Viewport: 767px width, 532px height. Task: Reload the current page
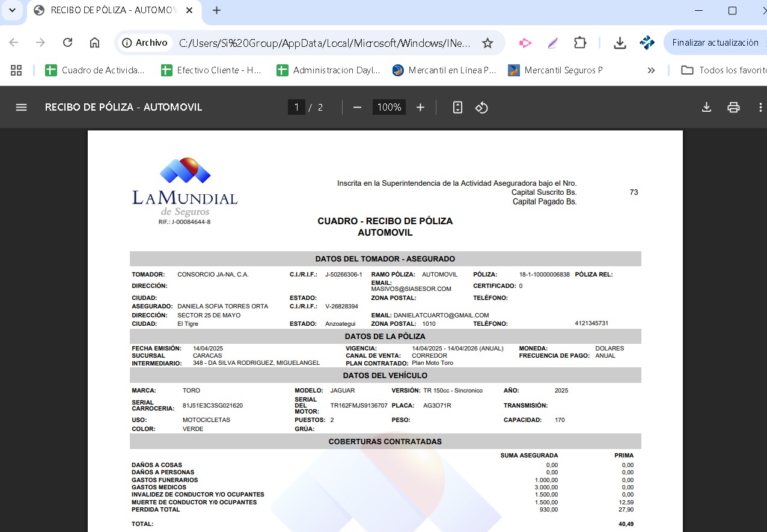point(67,43)
